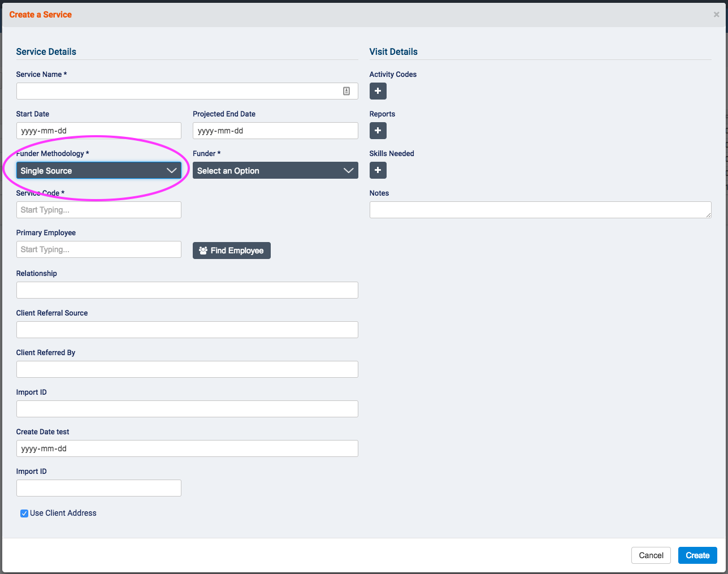This screenshot has width=728, height=574.
Task: Add an activity code with plus icon
Action: [x=378, y=91]
